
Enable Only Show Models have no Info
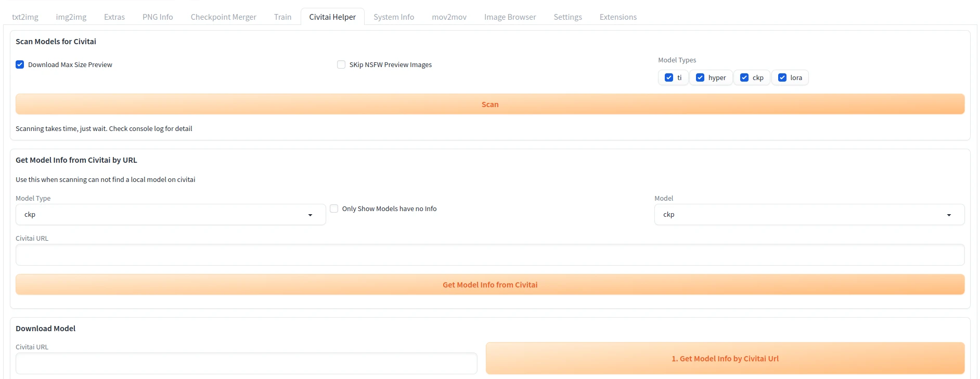coord(334,209)
